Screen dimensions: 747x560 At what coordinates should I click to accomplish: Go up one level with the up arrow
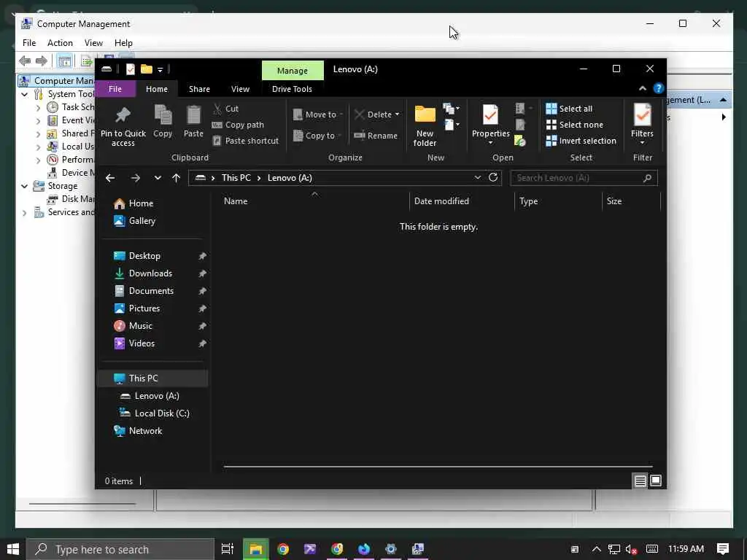coord(177,178)
